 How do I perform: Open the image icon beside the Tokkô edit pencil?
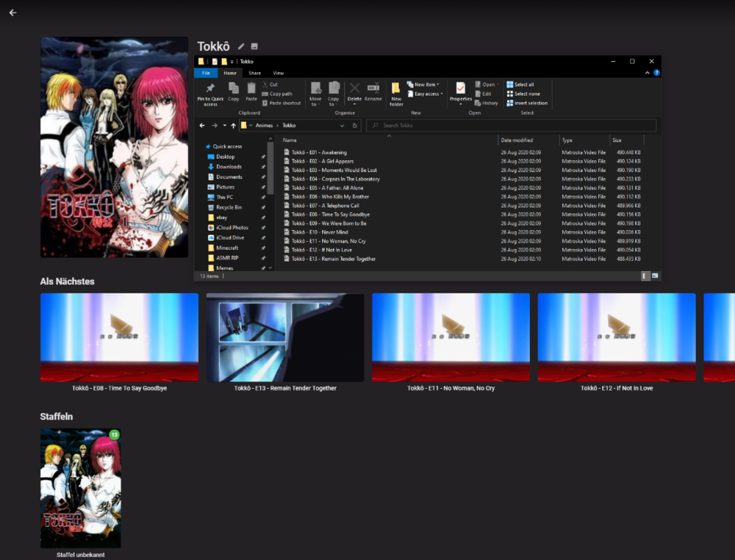coord(254,46)
